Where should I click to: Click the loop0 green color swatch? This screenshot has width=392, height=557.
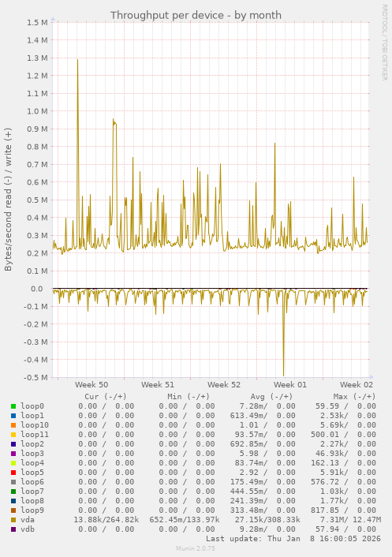[13, 406]
